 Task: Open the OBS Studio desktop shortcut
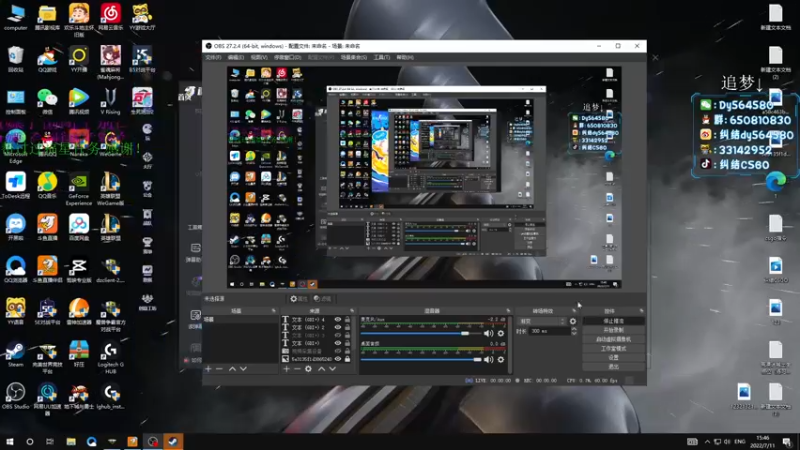pos(15,396)
